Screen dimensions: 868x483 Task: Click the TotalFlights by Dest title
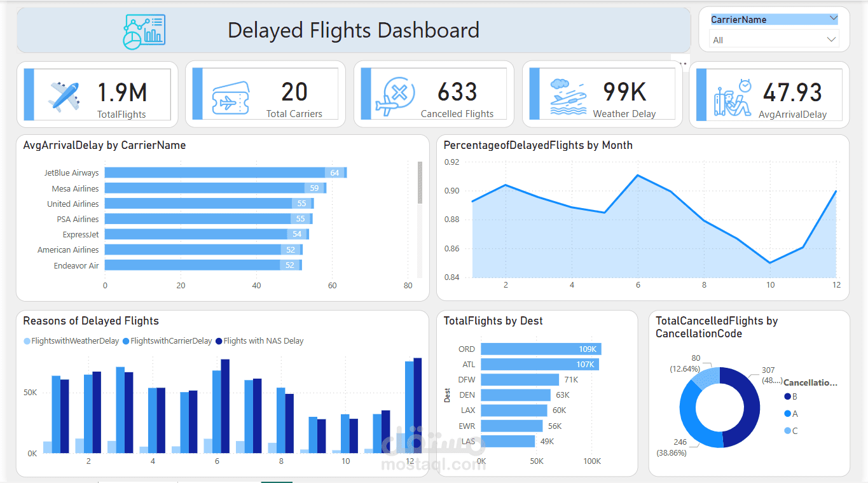(493, 321)
